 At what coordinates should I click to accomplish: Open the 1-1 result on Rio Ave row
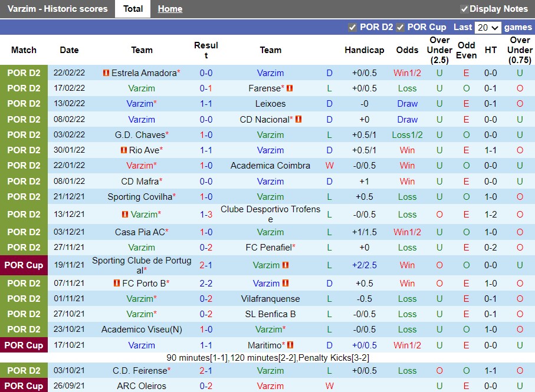206,150
